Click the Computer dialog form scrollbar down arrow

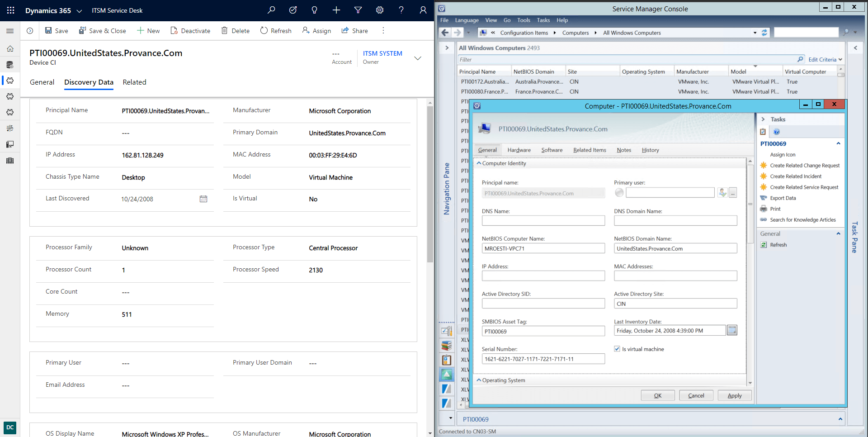(x=750, y=383)
